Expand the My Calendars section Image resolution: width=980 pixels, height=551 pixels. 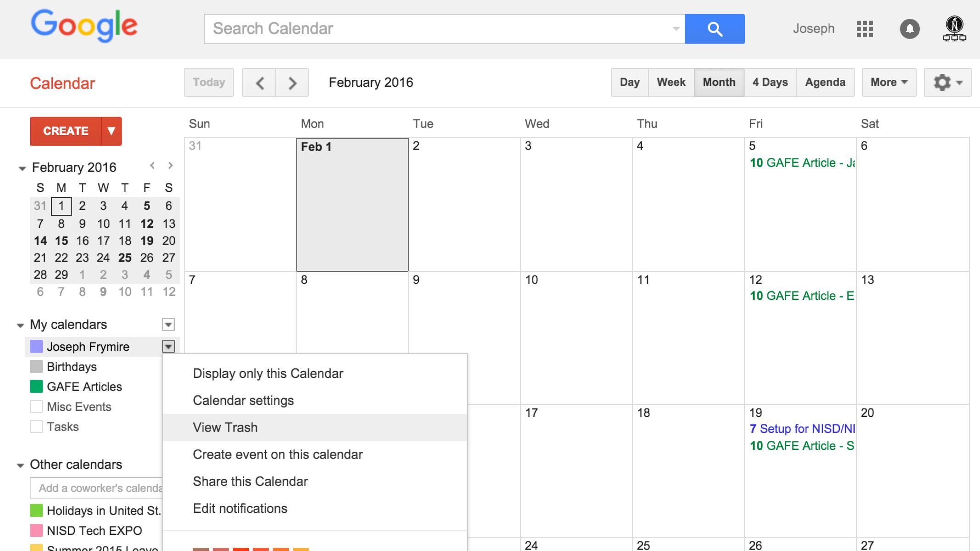tap(20, 324)
